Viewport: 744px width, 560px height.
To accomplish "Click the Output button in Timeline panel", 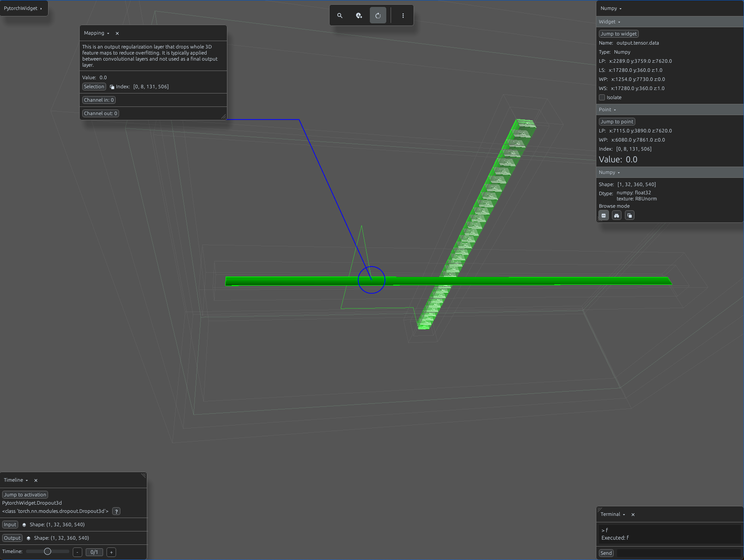I will click(x=12, y=538).
